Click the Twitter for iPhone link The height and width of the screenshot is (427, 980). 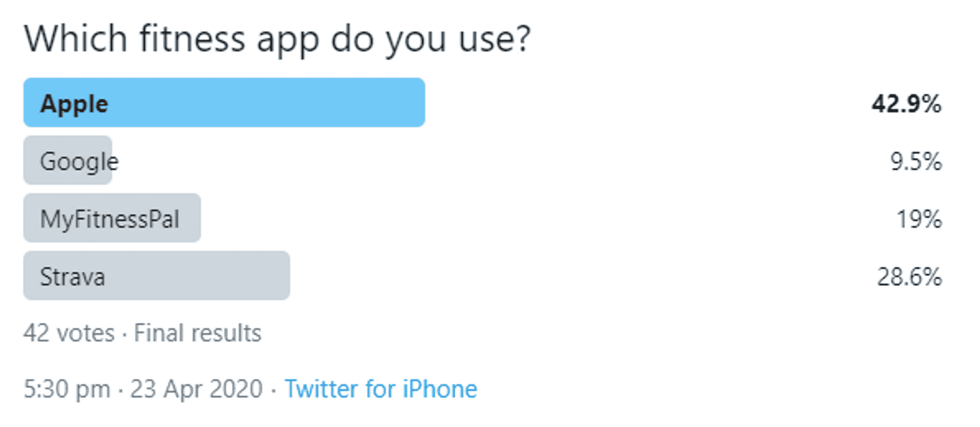[x=380, y=389]
